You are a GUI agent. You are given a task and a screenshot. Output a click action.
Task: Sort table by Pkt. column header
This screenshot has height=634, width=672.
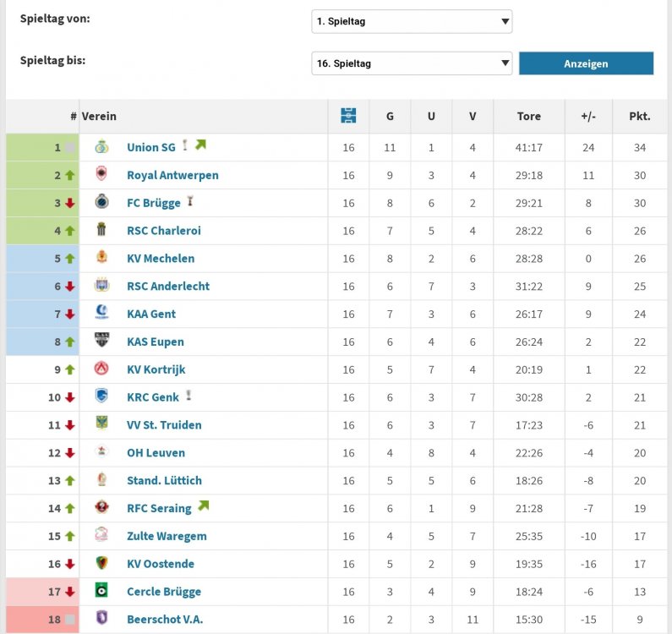(639, 116)
